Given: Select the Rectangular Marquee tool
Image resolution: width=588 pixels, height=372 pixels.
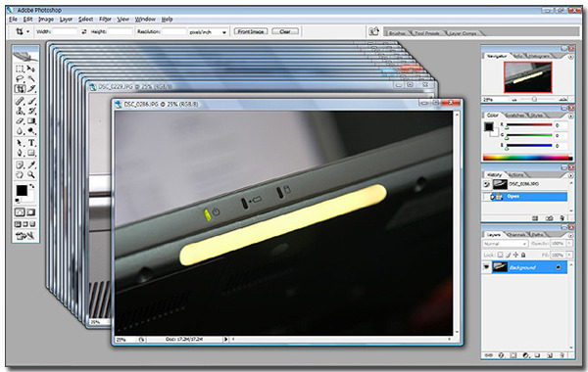Looking at the screenshot, I should point(20,69).
